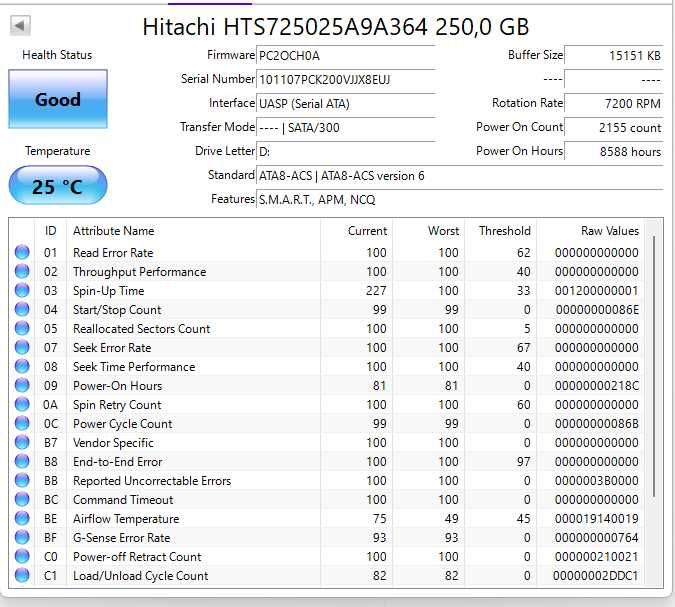Select the Power-On Hours attribute name
675x607 pixels.
coord(118,386)
